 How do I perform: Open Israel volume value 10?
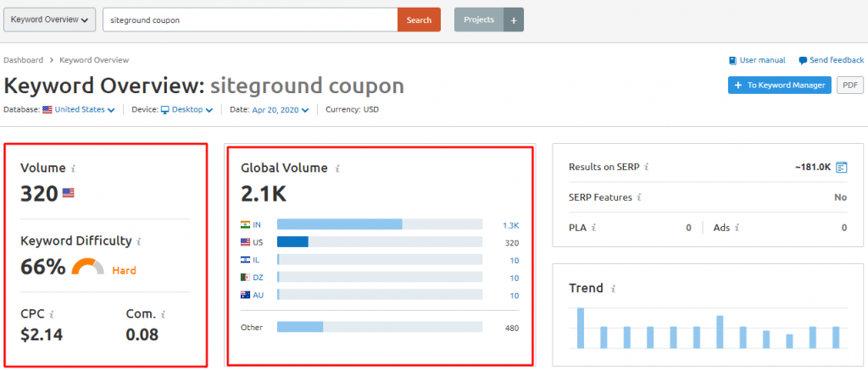(515, 261)
